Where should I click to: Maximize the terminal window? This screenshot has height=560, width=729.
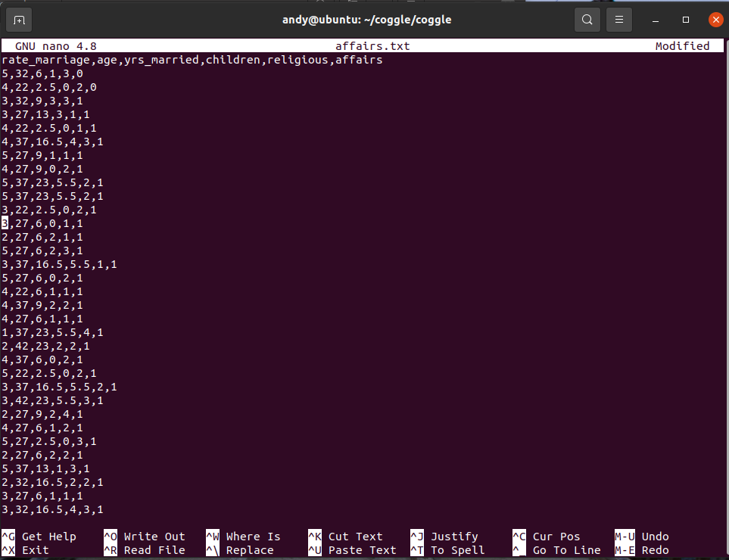(x=686, y=20)
